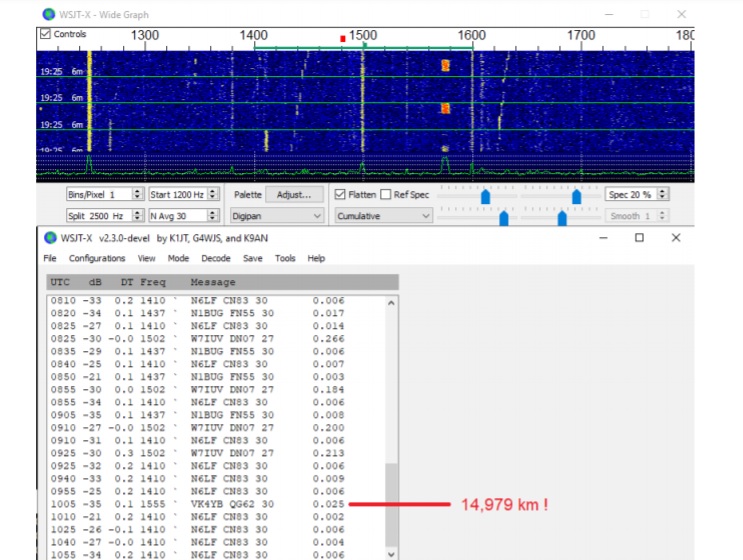Click the 1300 frequency scale label
743x560 pixels.
coord(145,35)
